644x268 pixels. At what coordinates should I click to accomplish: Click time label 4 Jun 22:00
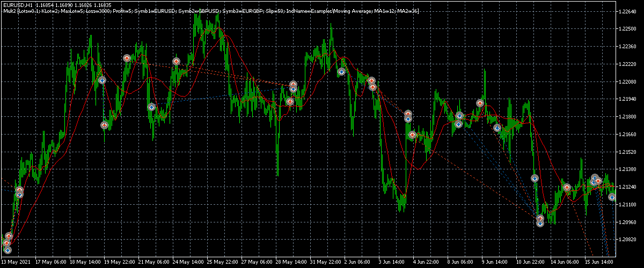427,263
